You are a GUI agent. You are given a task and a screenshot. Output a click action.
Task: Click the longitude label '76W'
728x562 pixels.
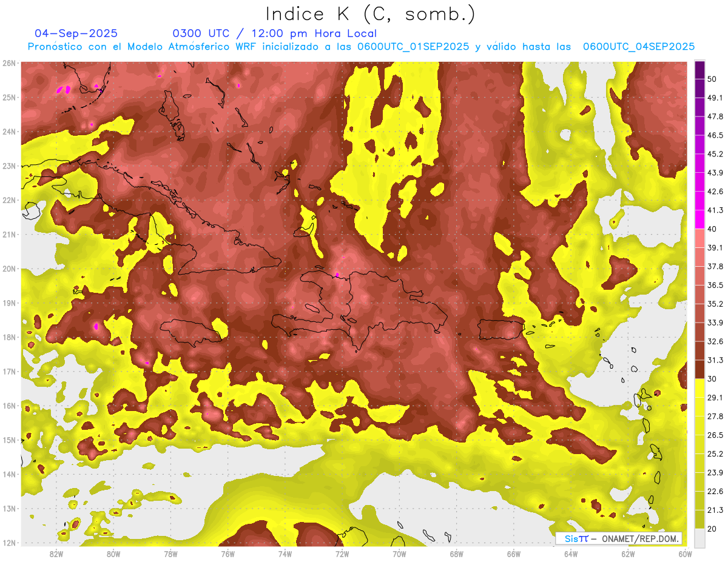pos(228,554)
